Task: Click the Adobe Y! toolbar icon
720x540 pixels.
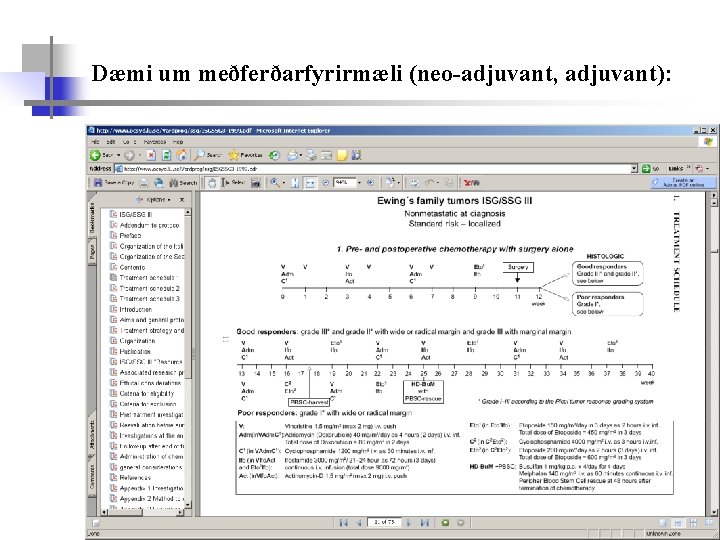Action: 472,183
